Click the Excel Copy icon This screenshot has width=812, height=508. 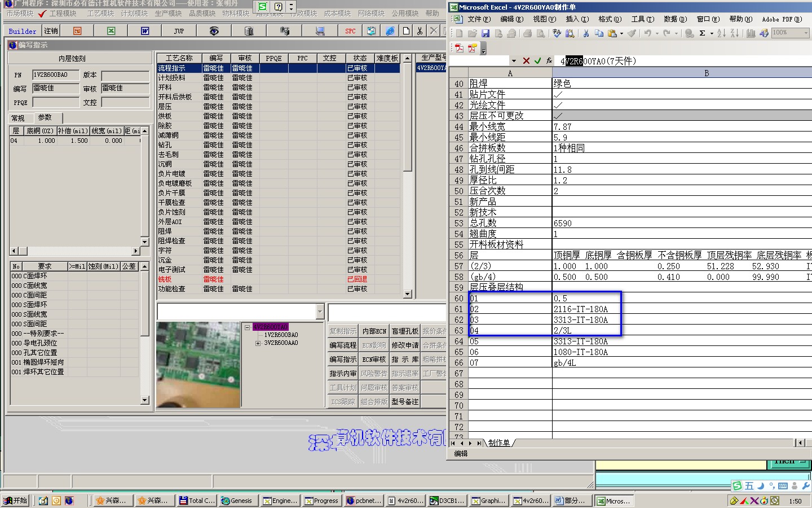coord(599,33)
